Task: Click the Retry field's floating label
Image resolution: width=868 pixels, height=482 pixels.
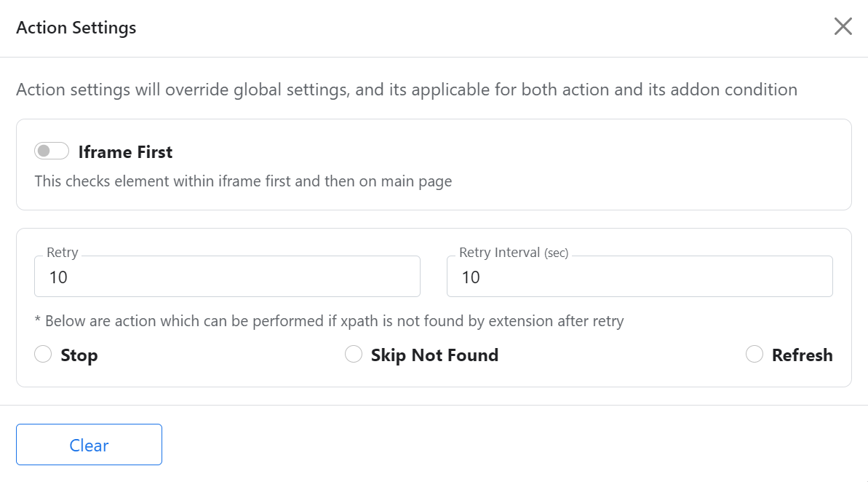Action: click(x=63, y=253)
